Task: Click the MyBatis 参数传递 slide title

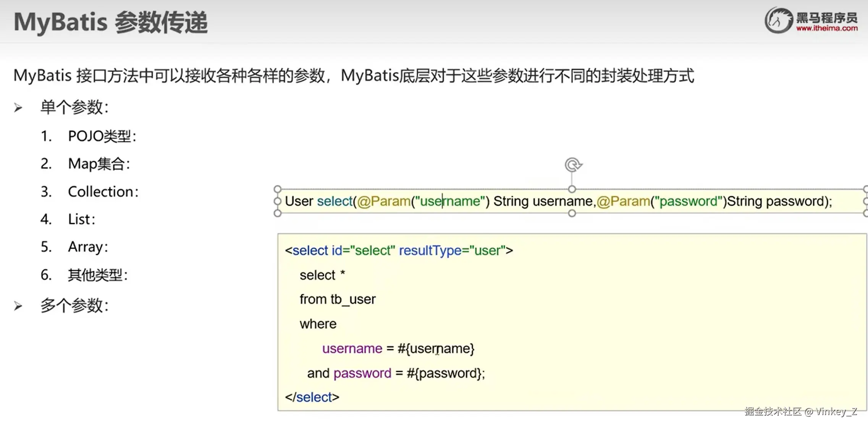Action: (x=111, y=22)
